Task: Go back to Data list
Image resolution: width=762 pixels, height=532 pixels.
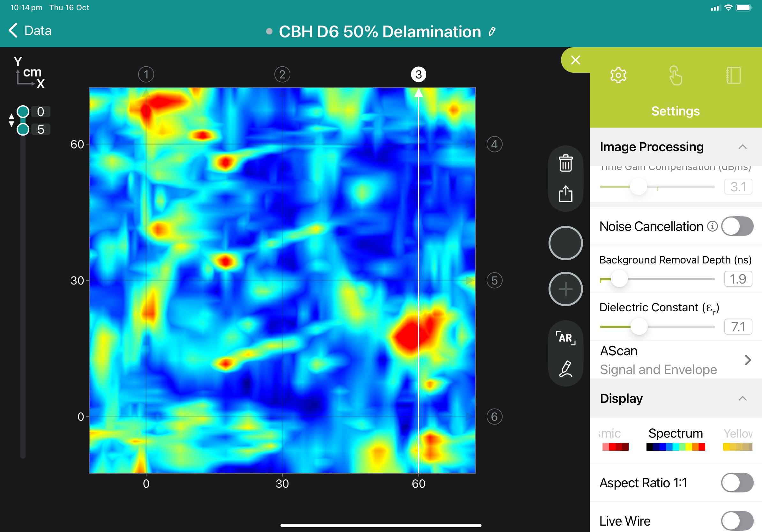Action: [30, 31]
